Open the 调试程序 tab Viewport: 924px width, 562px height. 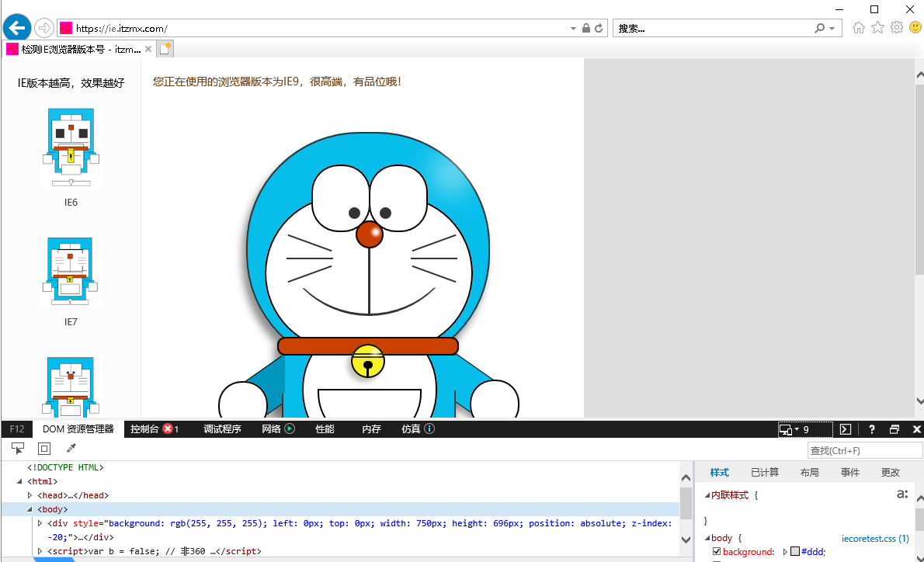pos(222,428)
